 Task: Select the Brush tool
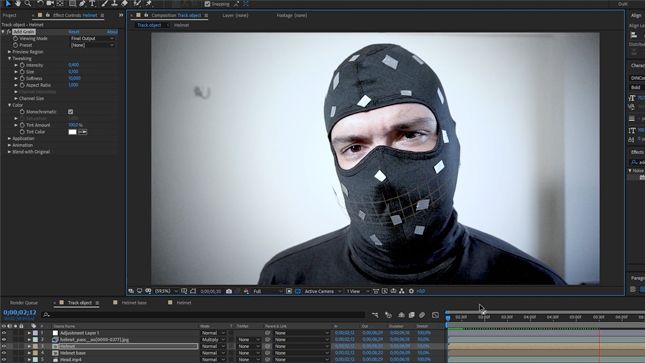coord(104,3)
